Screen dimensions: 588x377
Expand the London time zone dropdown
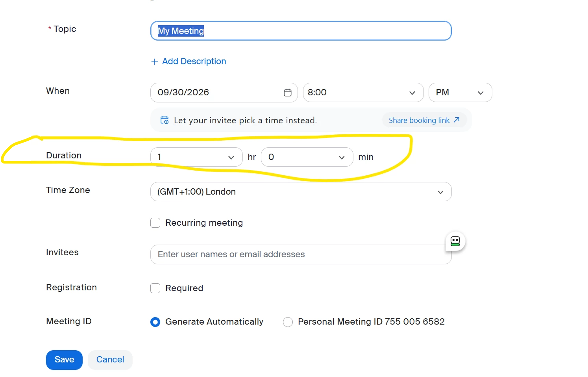pyautogui.click(x=301, y=192)
